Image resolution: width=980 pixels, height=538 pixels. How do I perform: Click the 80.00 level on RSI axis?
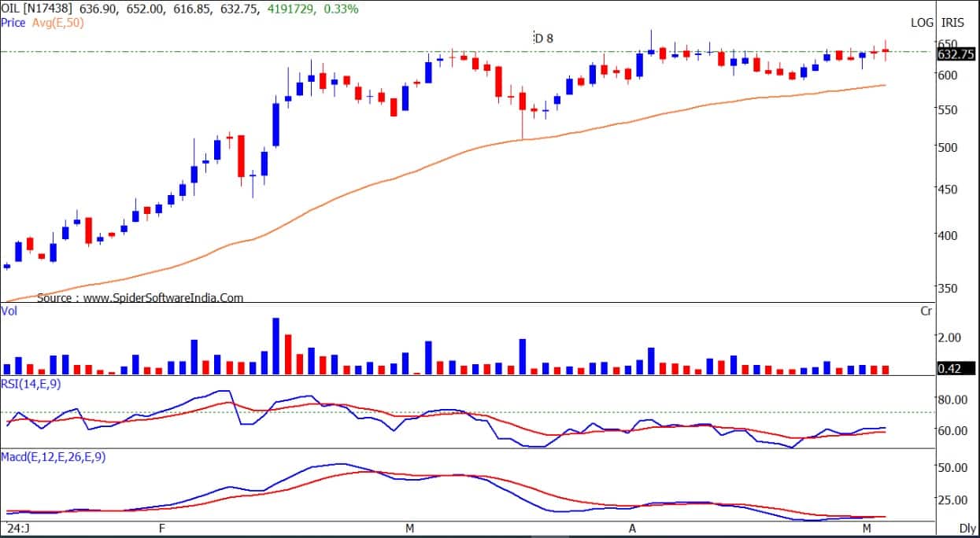coord(949,400)
